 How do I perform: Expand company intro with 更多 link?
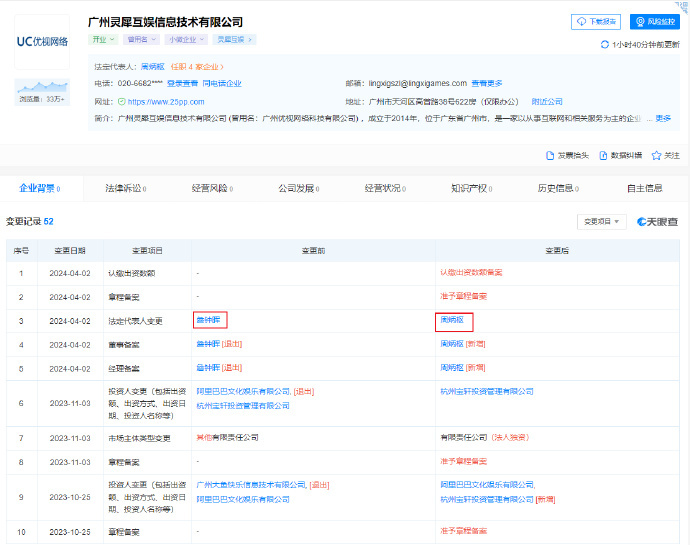click(663, 118)
